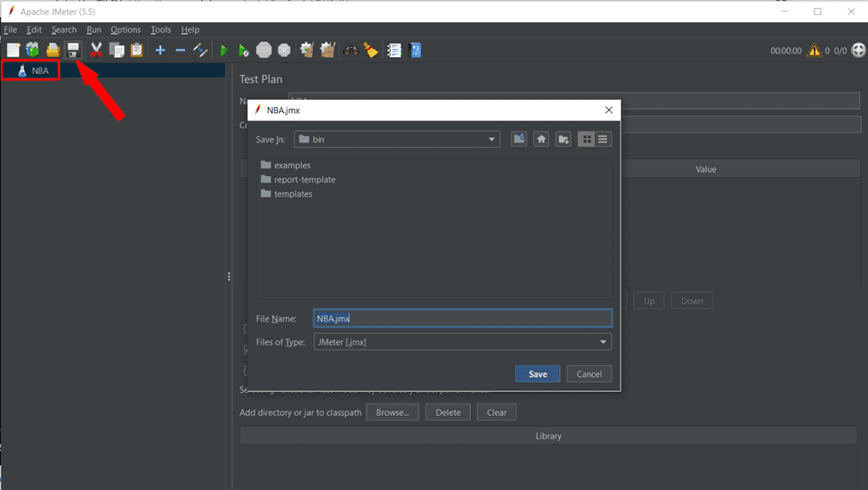The image size is (868, 490).
Task: Click the File Name input field
Action: [x=463, y=318]
